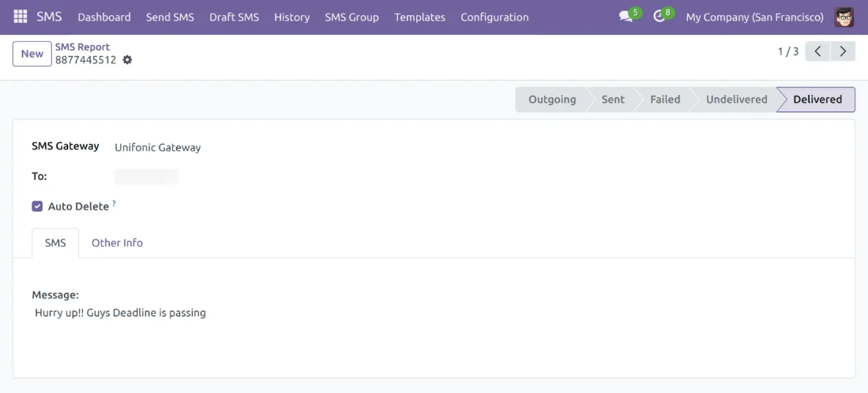The height and width of the screenshot is (393, 868).
Task: Open the Send SMS menu
Action: click(170, 17)
